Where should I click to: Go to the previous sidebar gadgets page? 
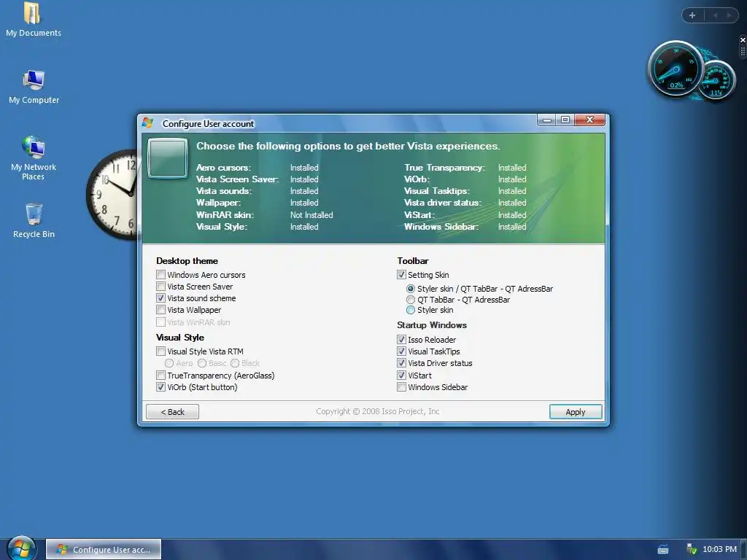click(715, 15)
